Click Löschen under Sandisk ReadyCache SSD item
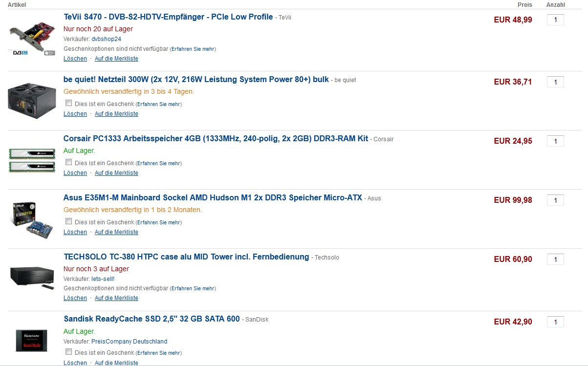 pos(75,363)
